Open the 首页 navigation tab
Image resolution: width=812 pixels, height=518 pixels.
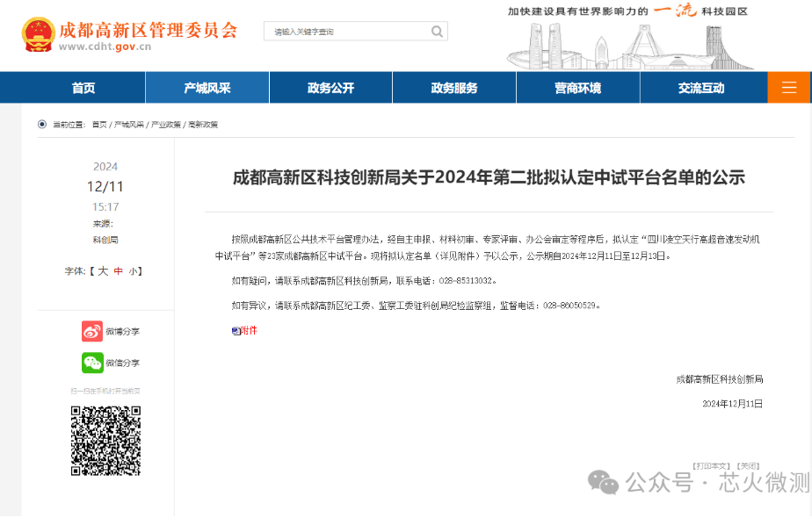(x=83, y=88)
